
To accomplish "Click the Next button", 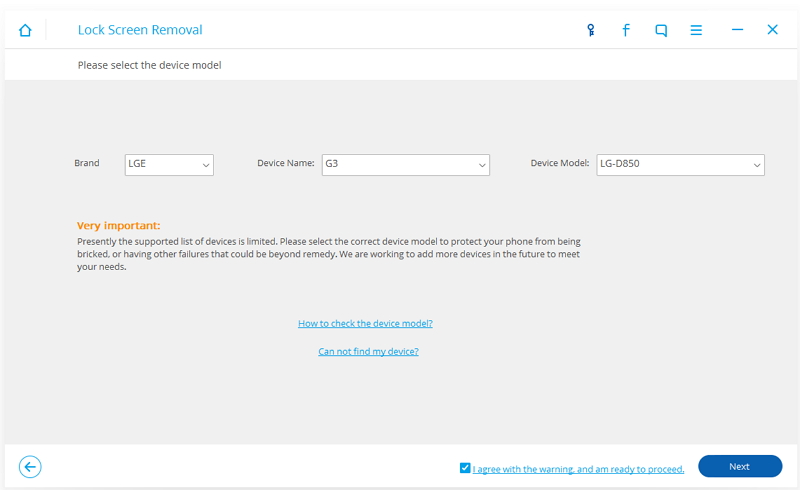I will point(740,467).
